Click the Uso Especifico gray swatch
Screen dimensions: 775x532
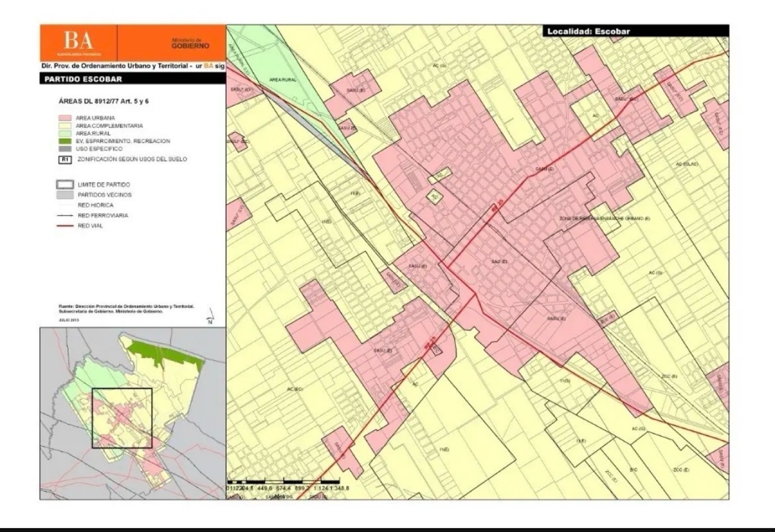pos(65,149)
